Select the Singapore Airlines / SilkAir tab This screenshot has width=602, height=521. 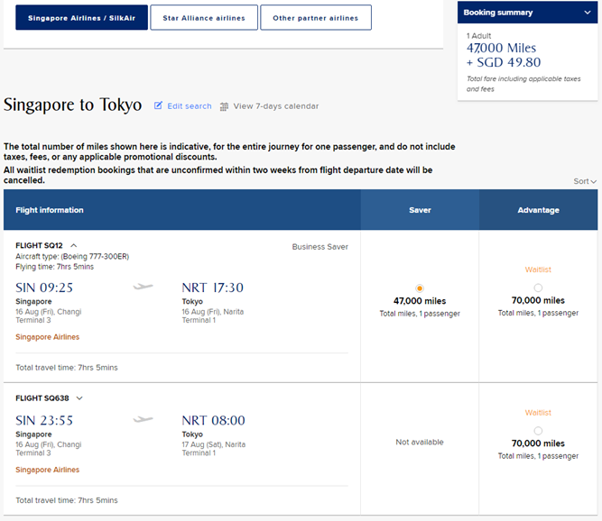pos(81,18)
